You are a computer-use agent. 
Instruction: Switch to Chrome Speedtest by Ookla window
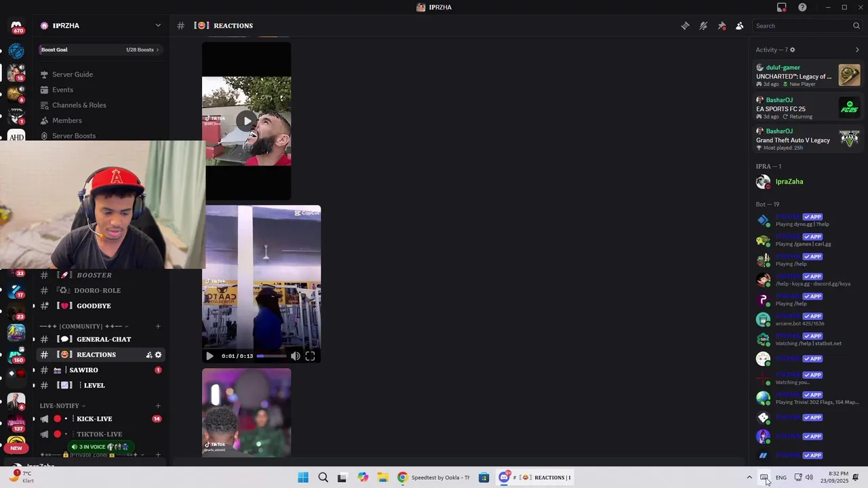[434, 478]
